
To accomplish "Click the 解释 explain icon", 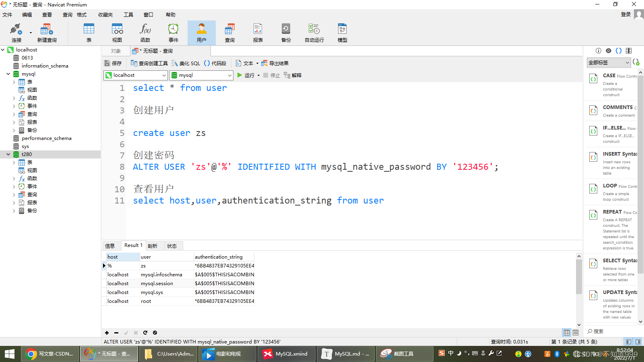I will point(293,75).
